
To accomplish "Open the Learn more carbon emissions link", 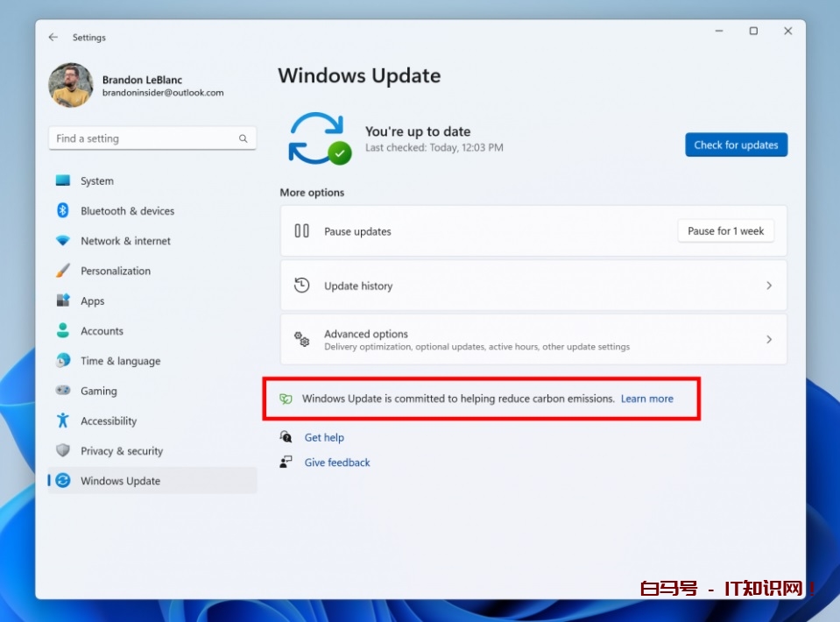I will 646,399.
